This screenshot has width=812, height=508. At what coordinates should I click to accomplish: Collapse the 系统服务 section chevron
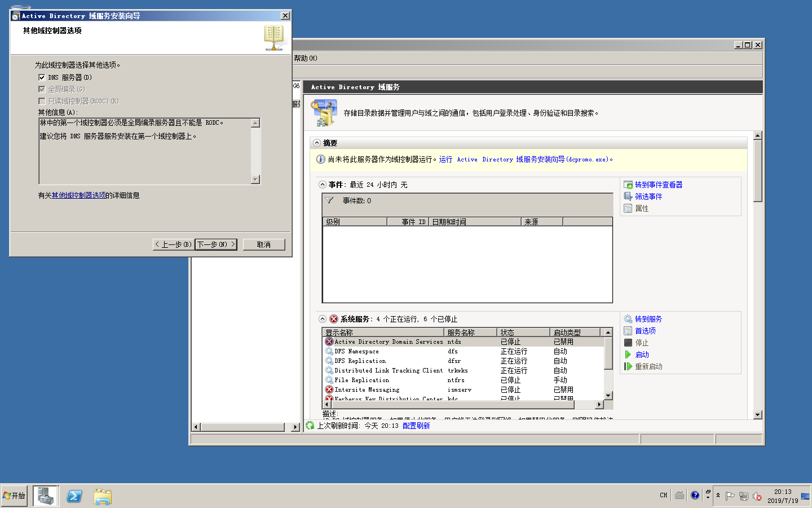click(x=323, y=319)
